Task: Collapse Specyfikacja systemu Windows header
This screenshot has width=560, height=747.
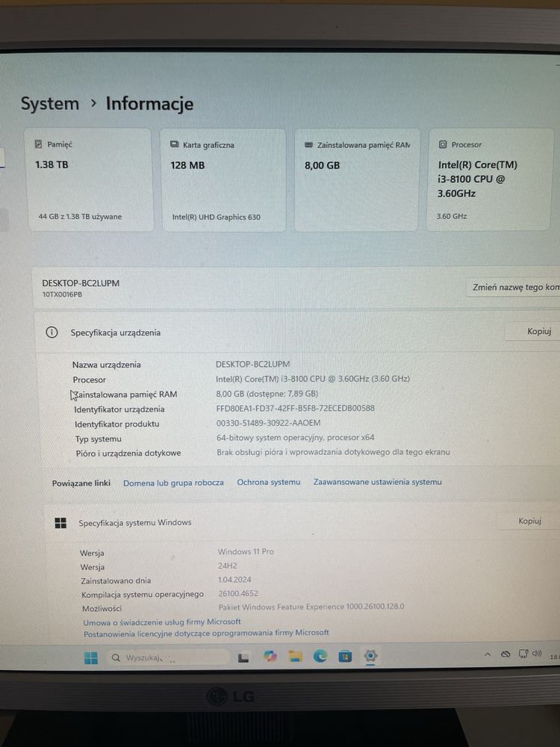Action: [x=300, y=521]
